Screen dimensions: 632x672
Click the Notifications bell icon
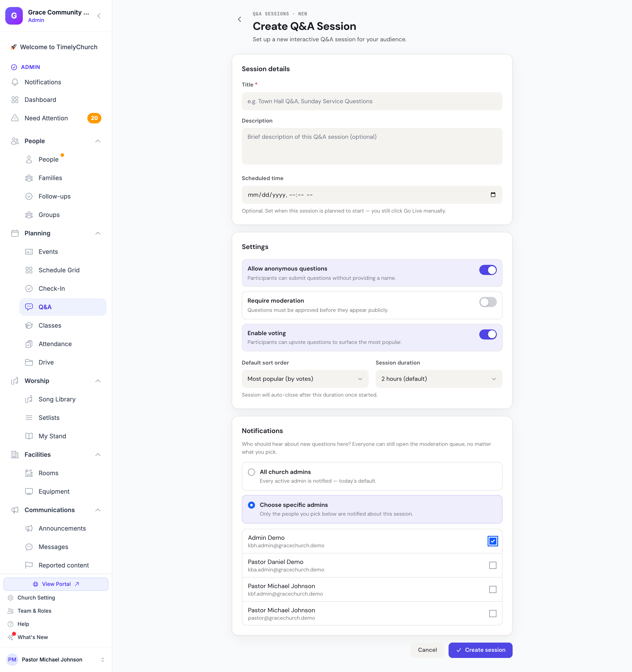click(x=15, y=82)
